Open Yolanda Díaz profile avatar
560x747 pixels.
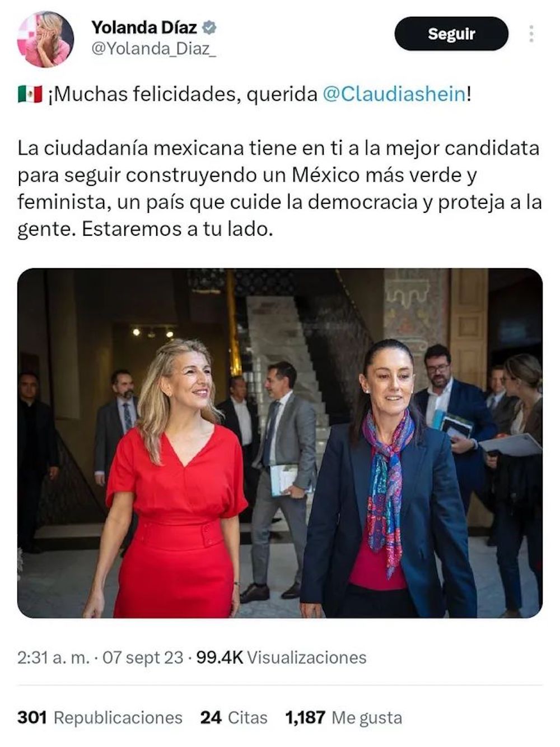coord(45,39)
